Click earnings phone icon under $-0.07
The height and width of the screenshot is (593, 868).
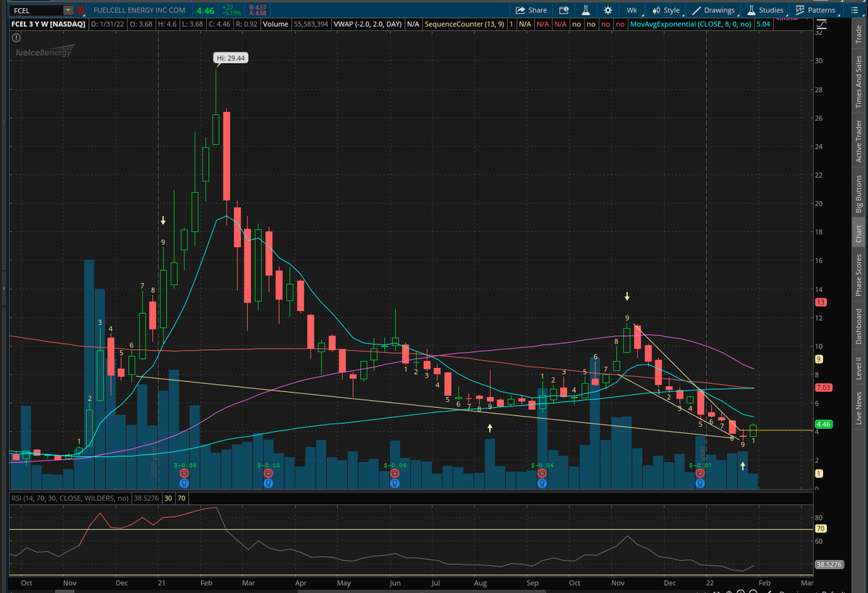[700, 473]
